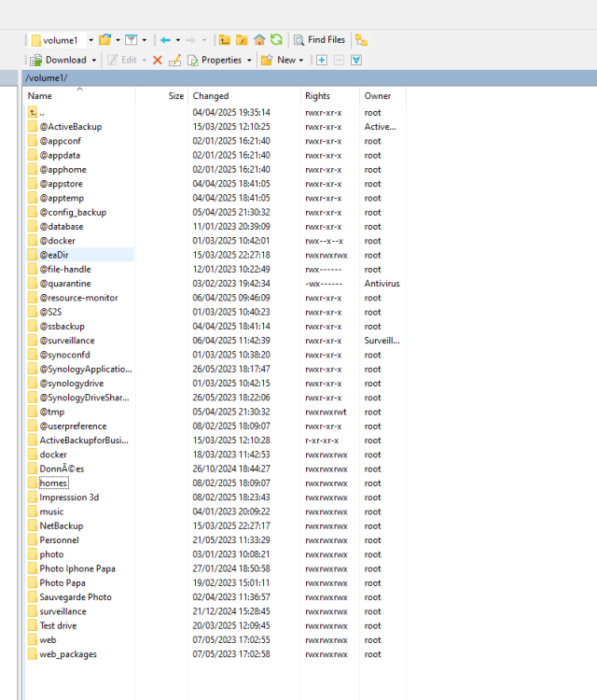Refresh the directory listing
Image resolution: width=597 pixels, height=700 pixels.
(x=277, y=40)
